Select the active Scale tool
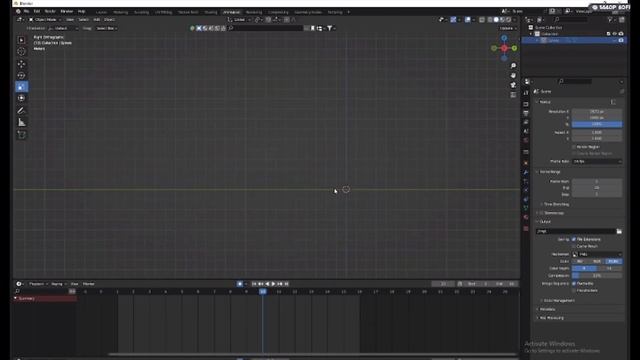Screen dimensions: 640x360 [x=22, y=87]
